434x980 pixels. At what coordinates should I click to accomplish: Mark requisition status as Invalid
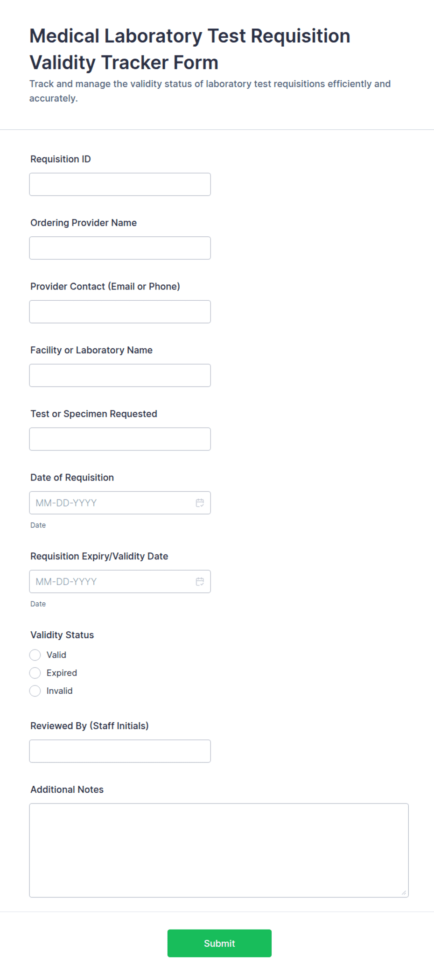[35, 691]
